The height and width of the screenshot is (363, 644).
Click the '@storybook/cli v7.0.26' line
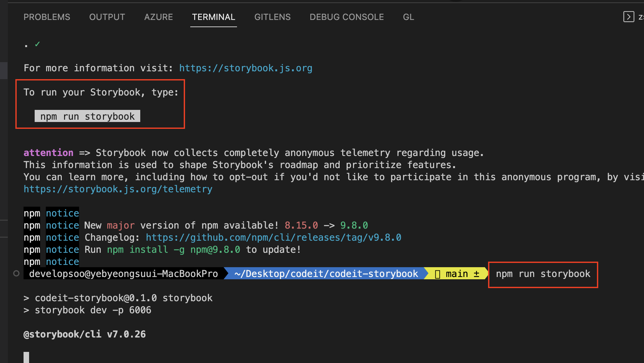85,334
